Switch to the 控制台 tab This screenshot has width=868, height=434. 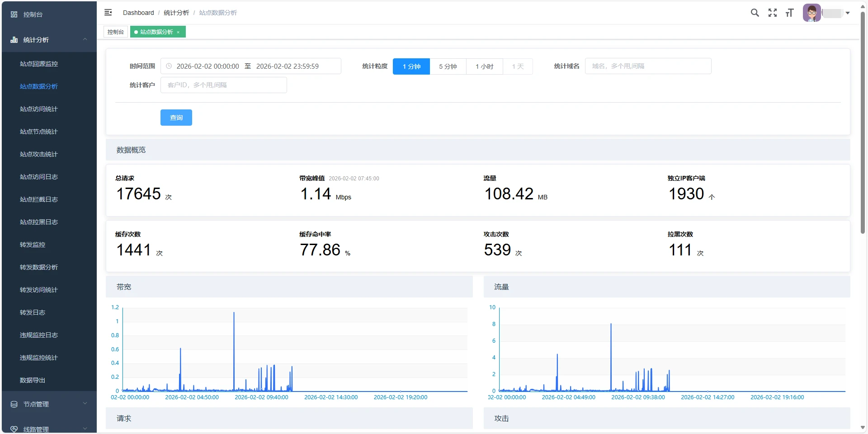pyautogui.click(x=116, y=32)
